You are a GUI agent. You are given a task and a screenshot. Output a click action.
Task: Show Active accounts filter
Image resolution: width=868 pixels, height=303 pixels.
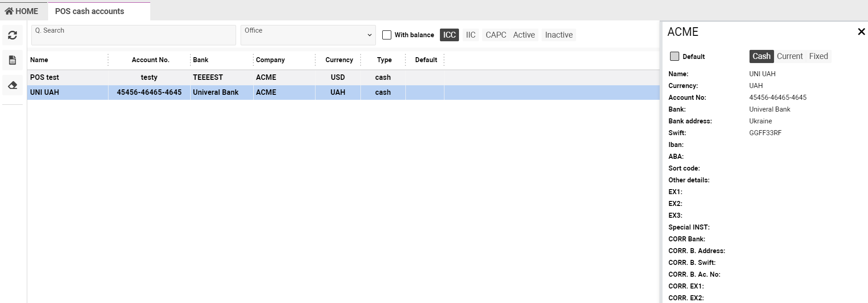pyautogui.click(x=524, y=35)
